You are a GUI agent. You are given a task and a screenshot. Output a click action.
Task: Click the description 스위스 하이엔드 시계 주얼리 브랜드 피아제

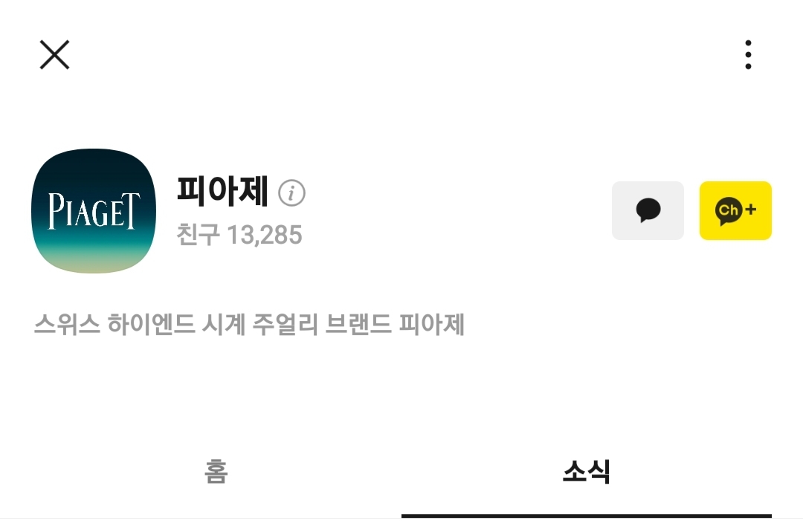(249, 324)
